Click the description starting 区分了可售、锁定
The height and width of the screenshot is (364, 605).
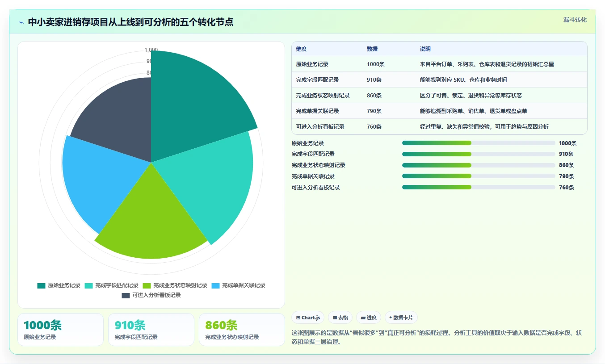click(x=471, y=96)
